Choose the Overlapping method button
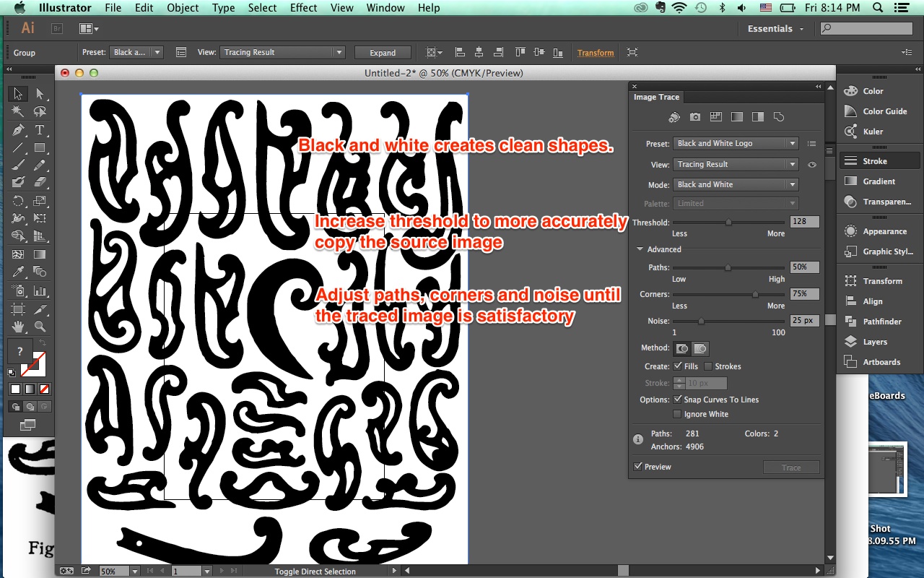 pyautogui.click(x=699, y=348)
